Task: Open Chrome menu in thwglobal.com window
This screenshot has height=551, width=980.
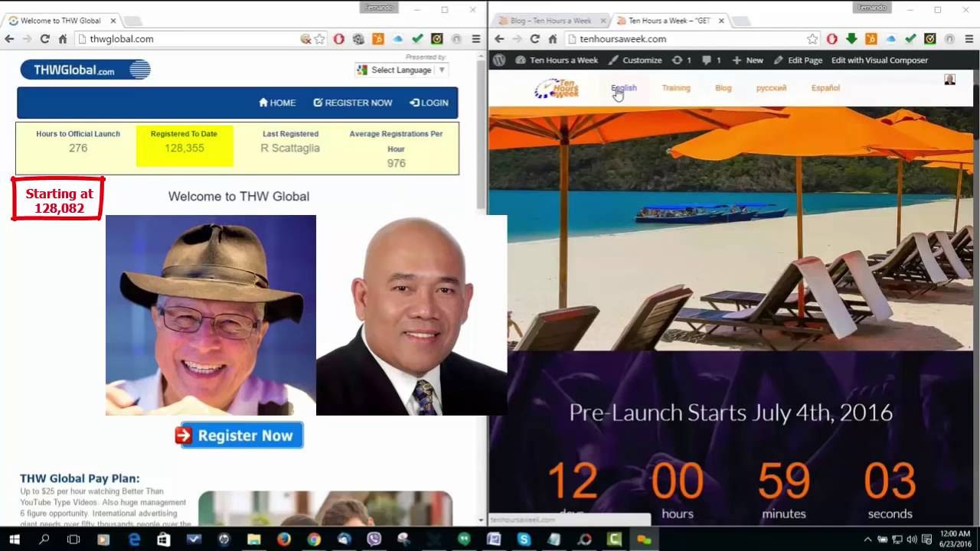Action: (475, 39)
